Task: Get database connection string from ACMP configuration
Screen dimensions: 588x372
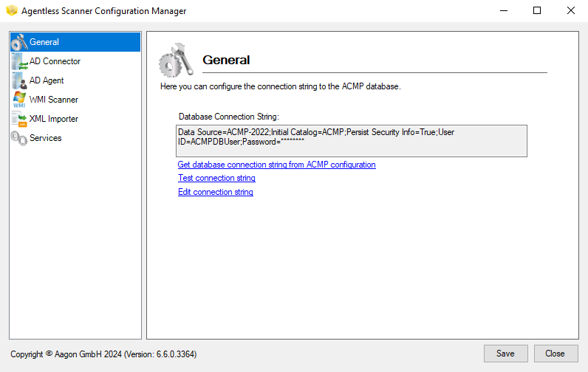Action: [x=276, y=165]
